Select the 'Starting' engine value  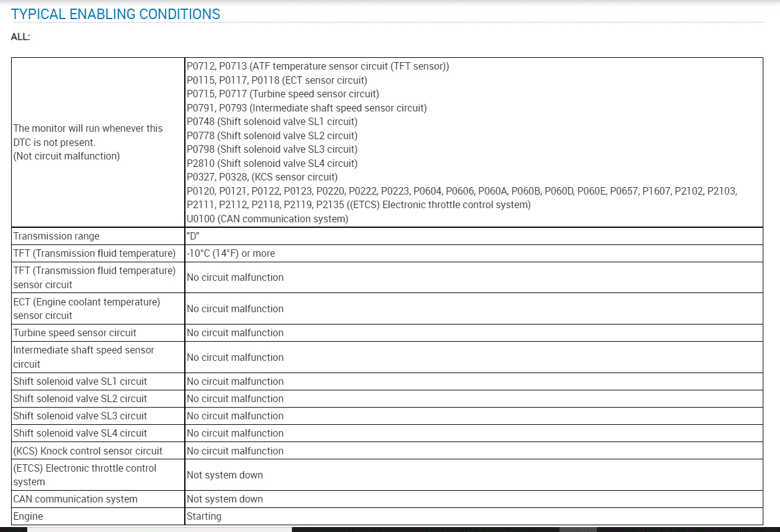pyautogui.click(x=204, y=516)
